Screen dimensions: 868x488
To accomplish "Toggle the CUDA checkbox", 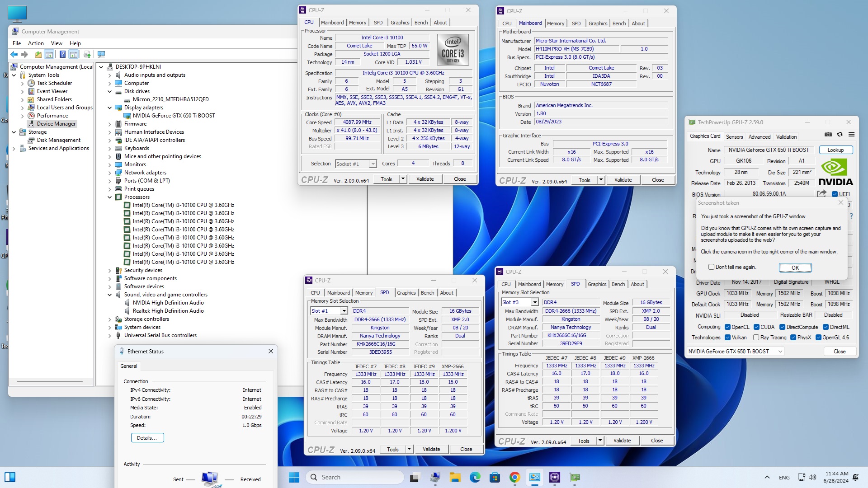I will coord(756,327).
